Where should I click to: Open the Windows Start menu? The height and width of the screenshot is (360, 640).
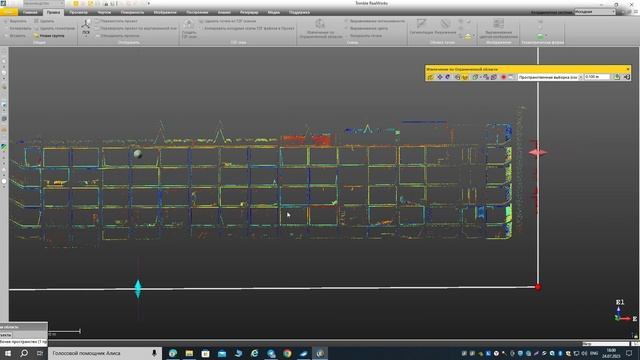pos(8,353)
